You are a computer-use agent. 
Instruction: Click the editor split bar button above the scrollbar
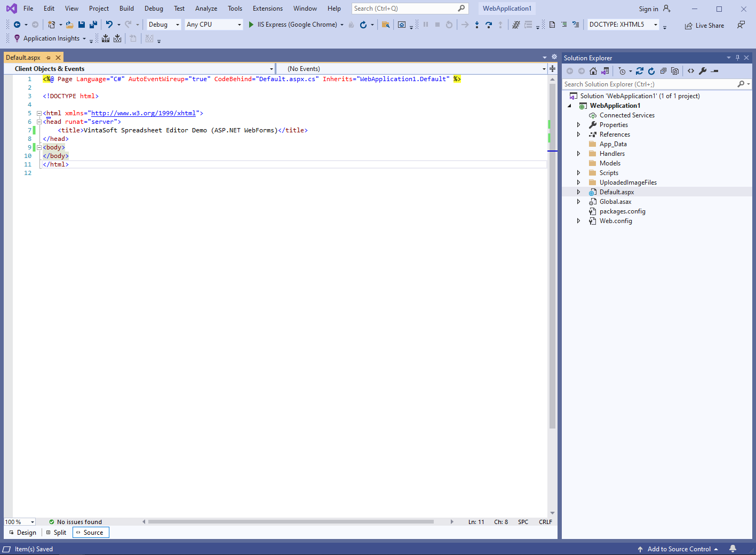click(x=552, y=69)
